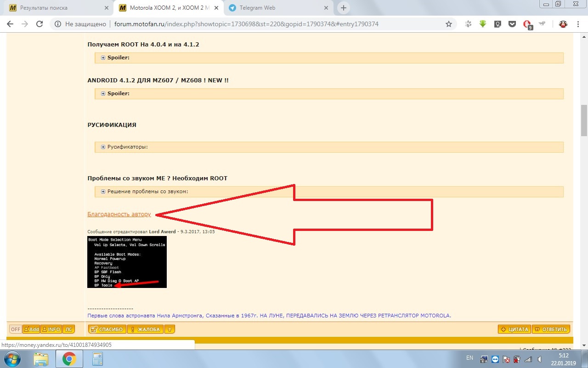Click the СПАСИБО button

tap(107, 329)
